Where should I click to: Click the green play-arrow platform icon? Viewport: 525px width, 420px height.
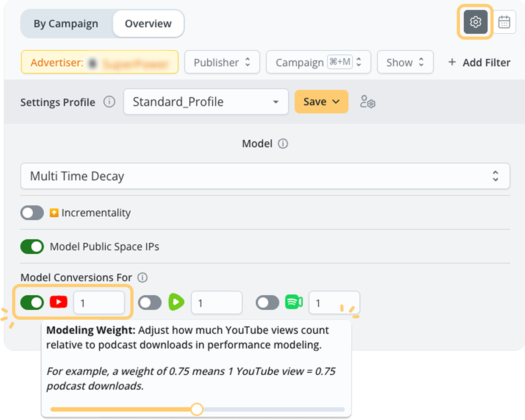pyautogui.click(x=176, y=302)
